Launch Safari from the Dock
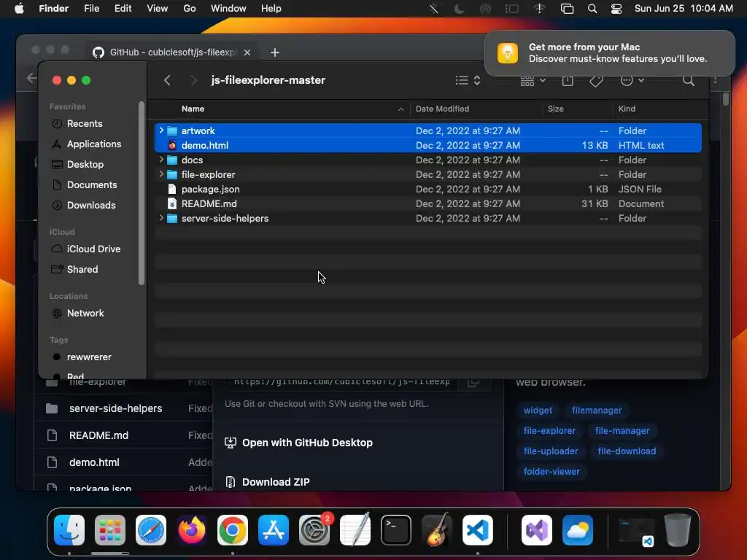Viewport: 747px width, 560px height. (x=151, y=530)
